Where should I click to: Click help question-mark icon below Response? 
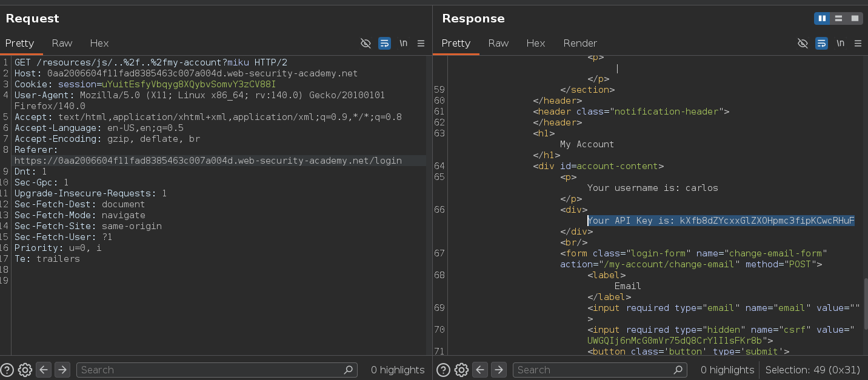(444, 370)
